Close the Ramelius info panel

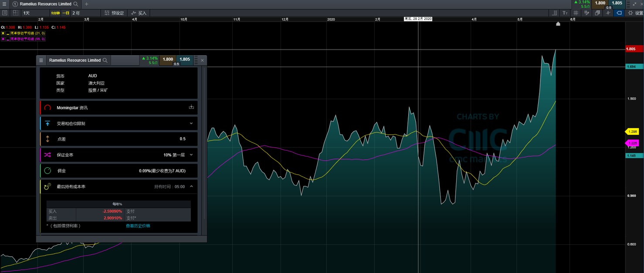pos(202,61)
